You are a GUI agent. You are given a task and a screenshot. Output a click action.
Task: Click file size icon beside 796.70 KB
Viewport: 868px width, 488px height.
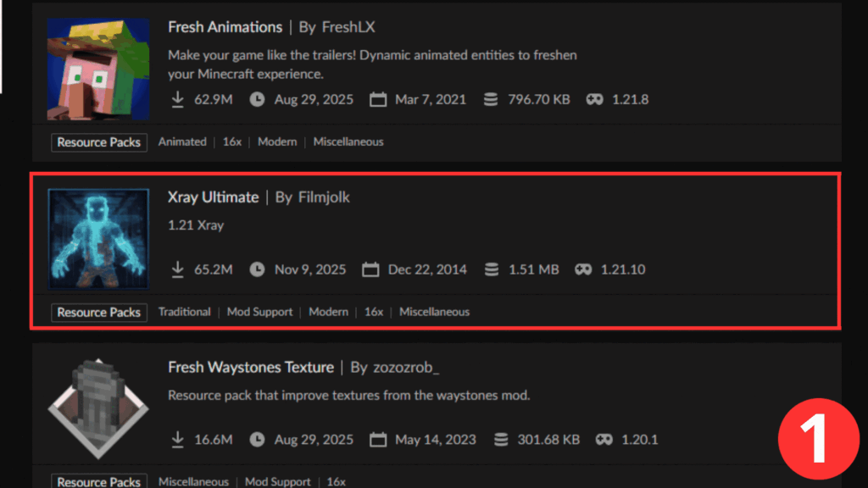pyautogui.click(x=490, y=99)
